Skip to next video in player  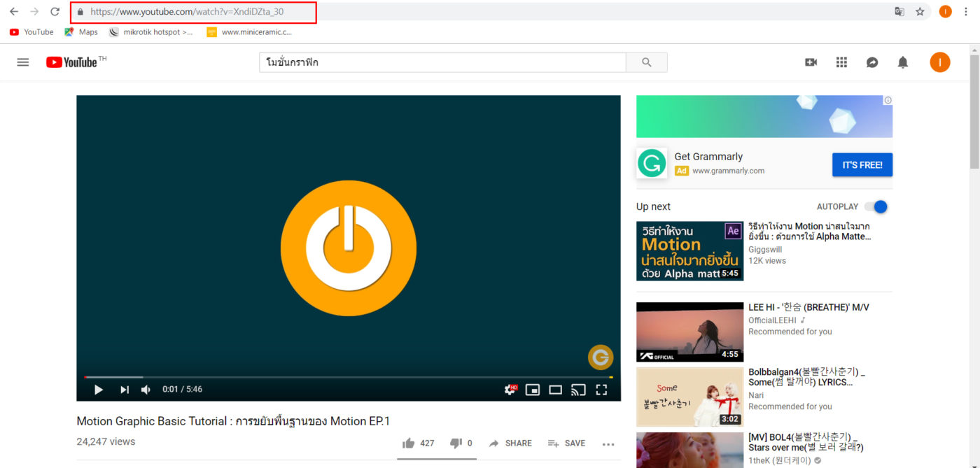pos(125,390)
